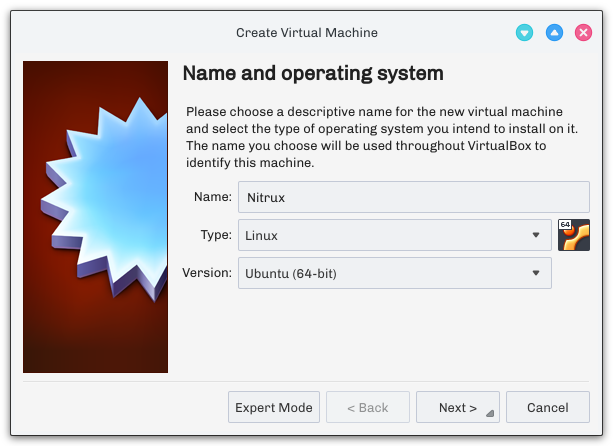Close the Create Virtual Machine dialog
Viewport: 613px width, 446px height.
[x=583, y=32]
